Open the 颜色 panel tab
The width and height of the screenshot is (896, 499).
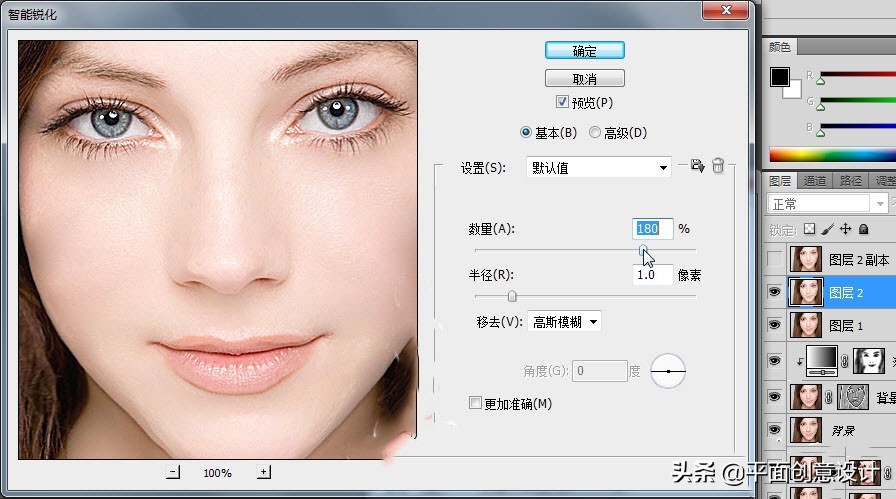[x=779, y=47]
